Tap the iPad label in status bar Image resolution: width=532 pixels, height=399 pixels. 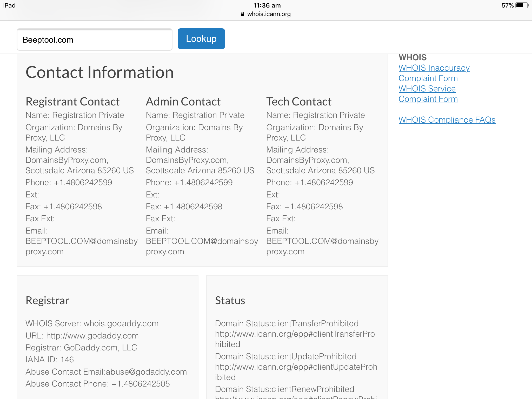pos(9,5)
